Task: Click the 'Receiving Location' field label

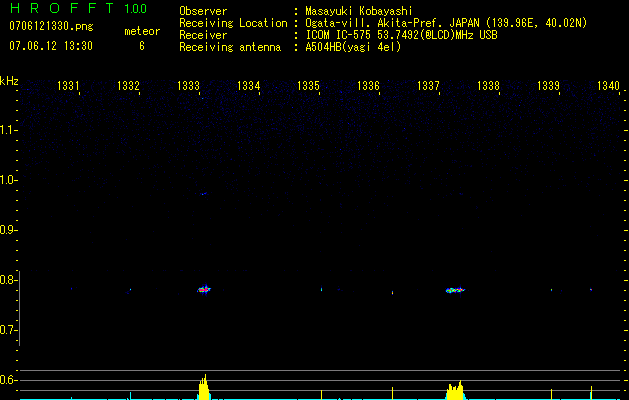Action: click(233, 23)
